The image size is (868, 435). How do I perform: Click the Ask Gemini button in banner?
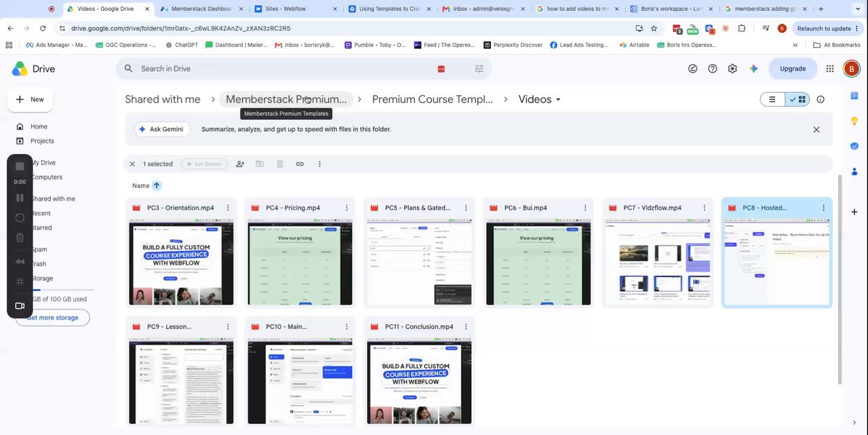click(161, 129)
